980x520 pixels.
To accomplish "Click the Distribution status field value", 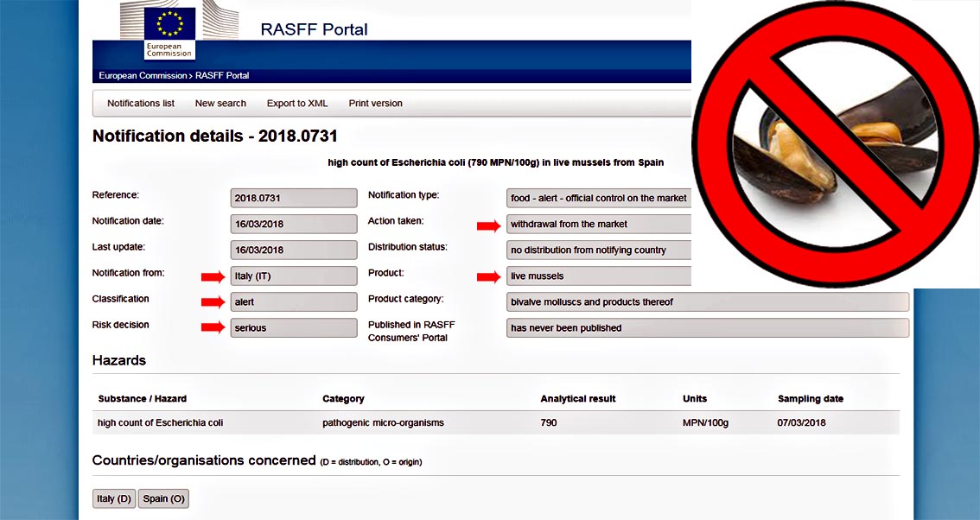I will (x=599, y=250).
